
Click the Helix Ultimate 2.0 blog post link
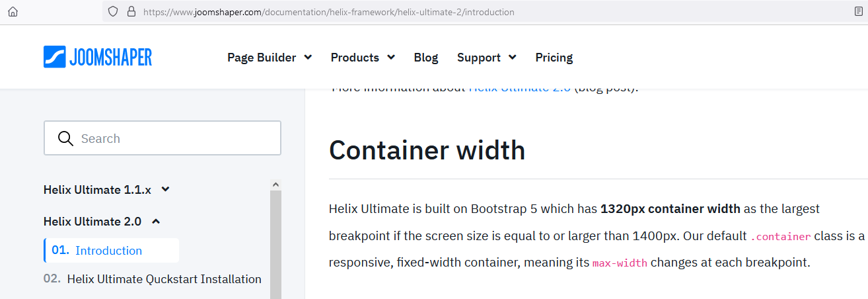[519, 89]
